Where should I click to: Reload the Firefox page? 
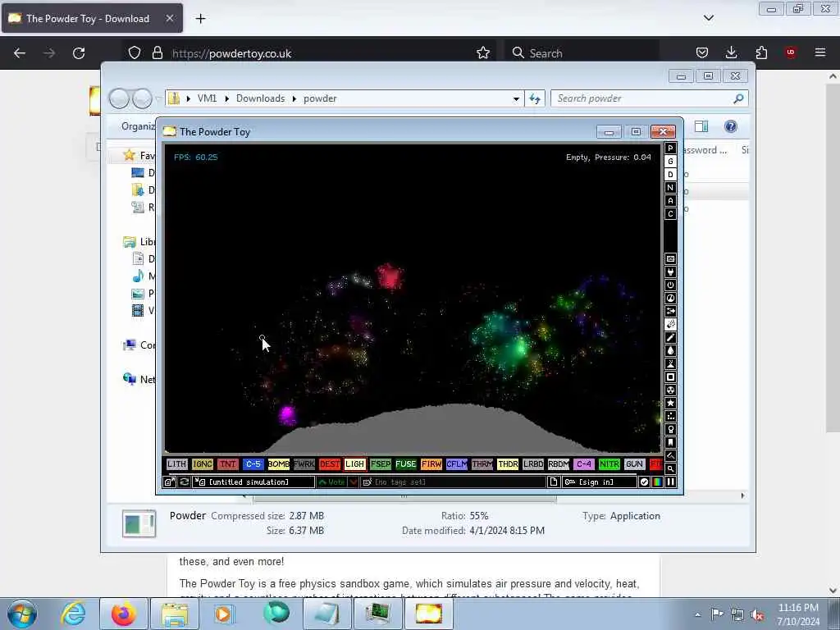[79, 53]
